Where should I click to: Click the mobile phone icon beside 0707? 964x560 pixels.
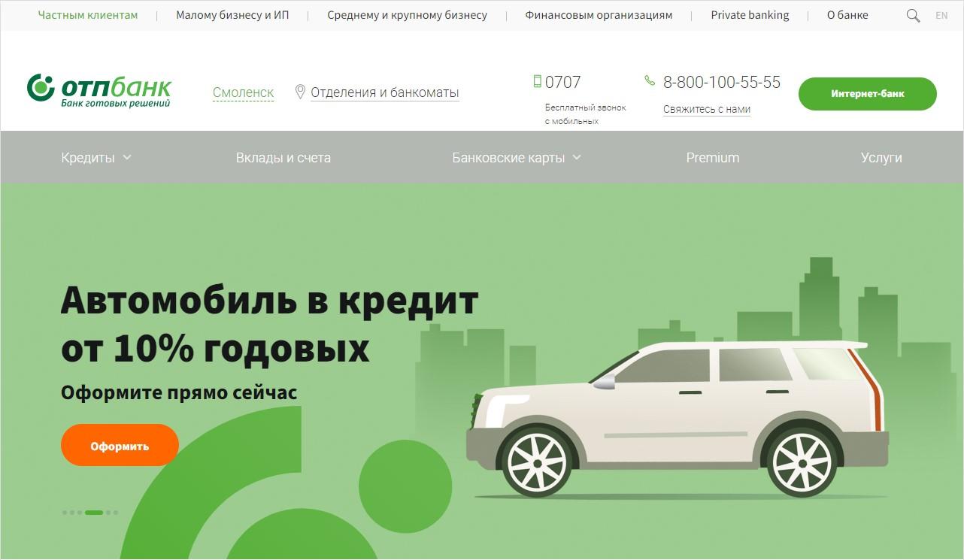click(537, 81)
